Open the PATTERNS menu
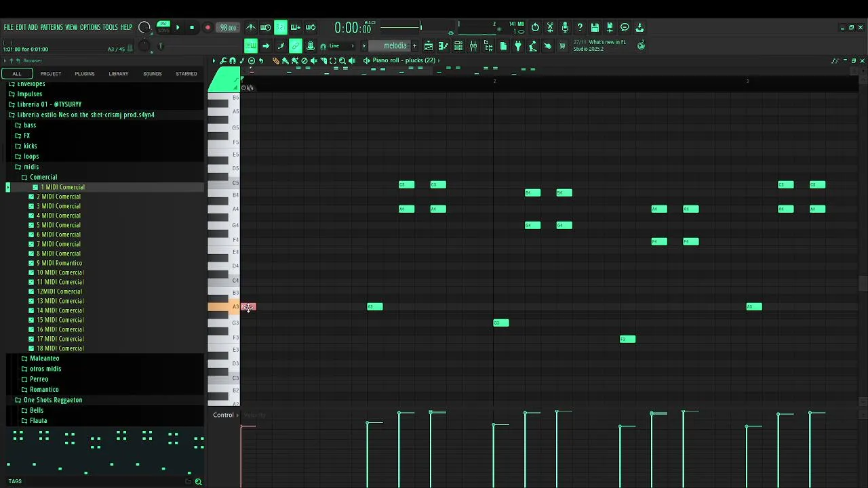 tap(52, 27)
